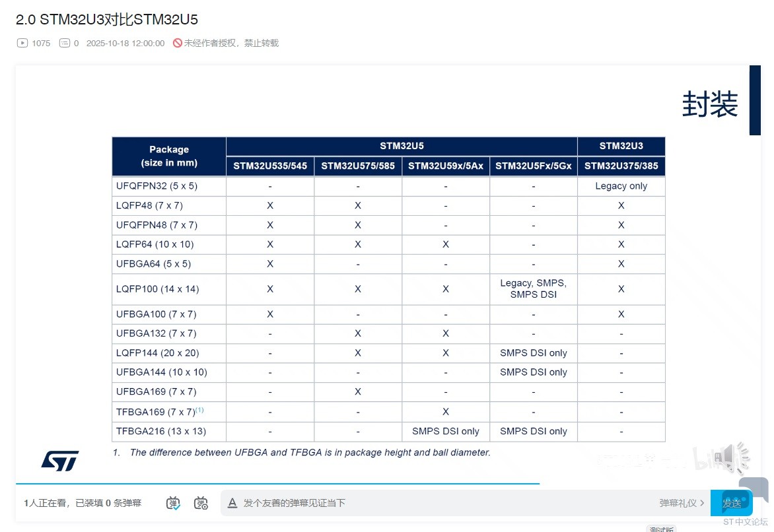The image size is (774, 532).
Task: Click the danmaku text style 'A' icon
Action: pyautogui.click(x=232, y=503)
